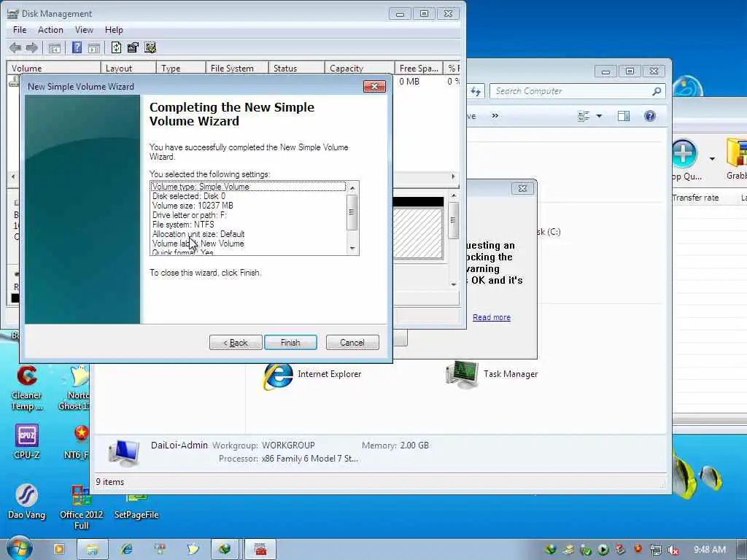Sort by the Volume column header
Viewport: 747px width, 560px height.
[x=53, y=68]
